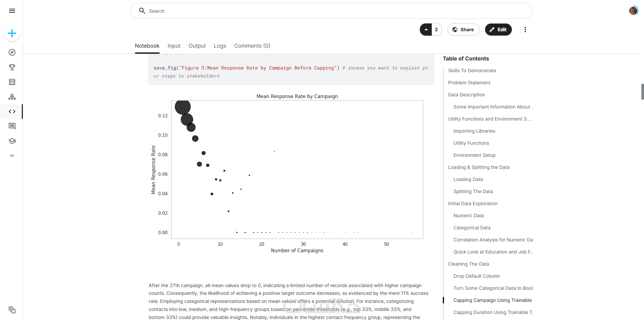Upvote this notebook

click(x=426, y=30)
